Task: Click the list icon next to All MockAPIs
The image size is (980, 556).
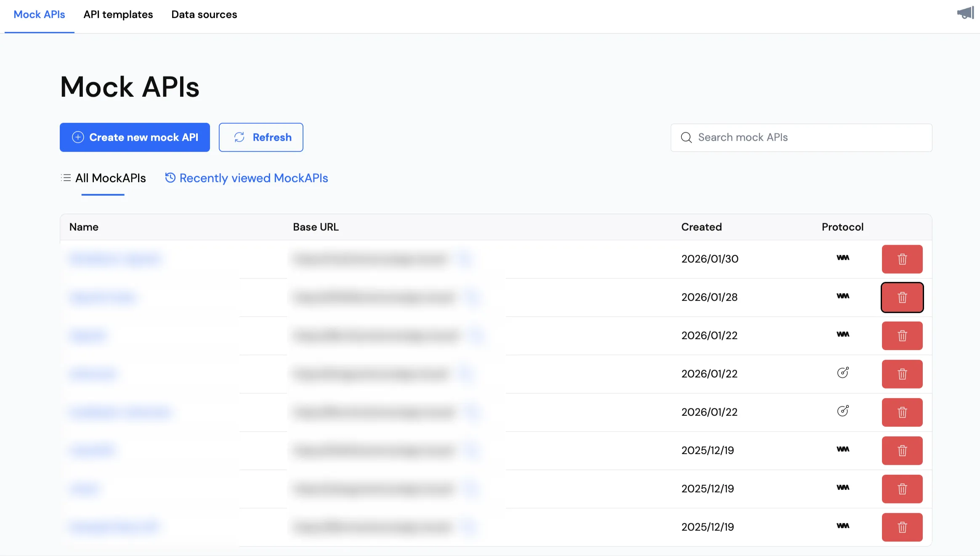Action: tap(66, 178)
